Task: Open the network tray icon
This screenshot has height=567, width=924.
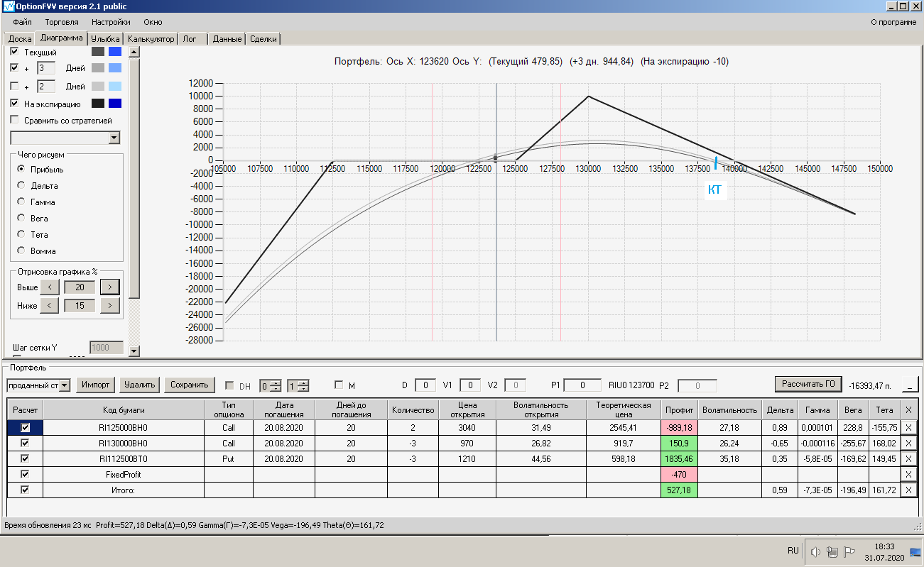Action: click(x=832, y=551)
